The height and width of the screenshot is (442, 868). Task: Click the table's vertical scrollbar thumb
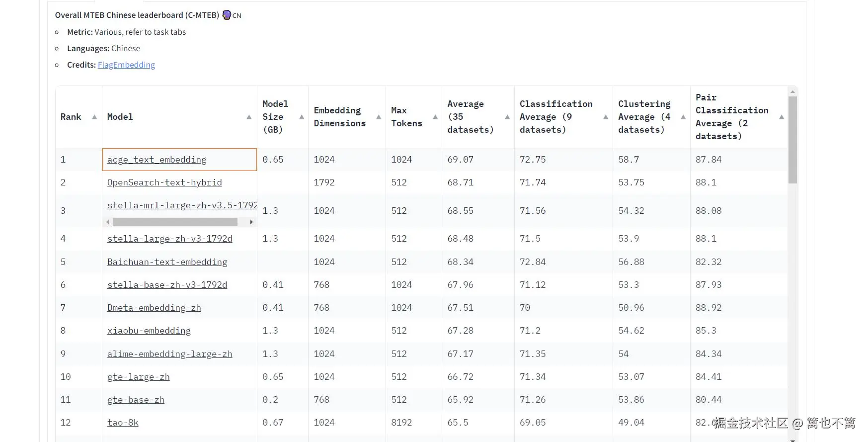click(x=792, y=139)
